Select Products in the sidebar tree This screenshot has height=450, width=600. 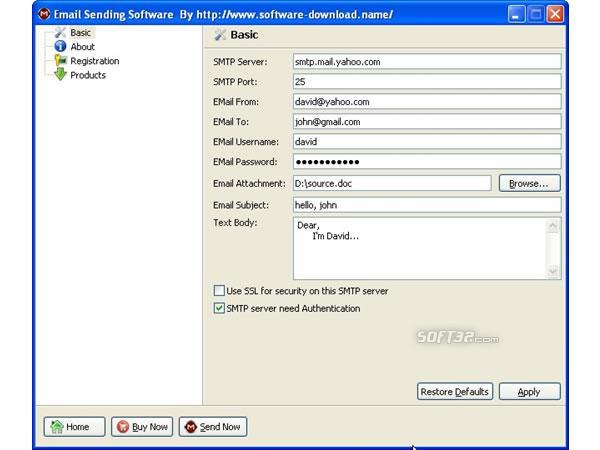[88, 75]
